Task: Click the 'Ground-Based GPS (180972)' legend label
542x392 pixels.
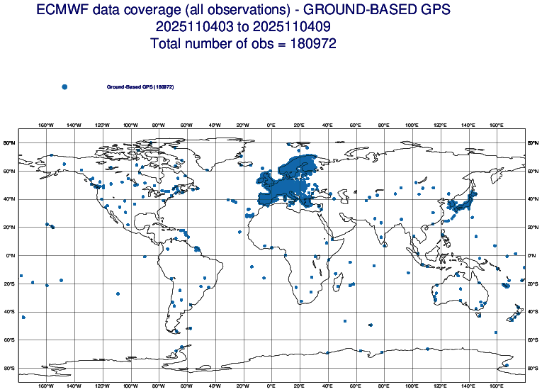Action: (140, 86)
